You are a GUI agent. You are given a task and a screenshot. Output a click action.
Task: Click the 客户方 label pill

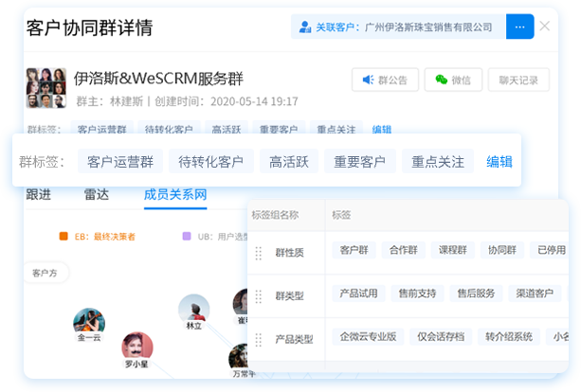pyautogui.click(x=45, y=273)
